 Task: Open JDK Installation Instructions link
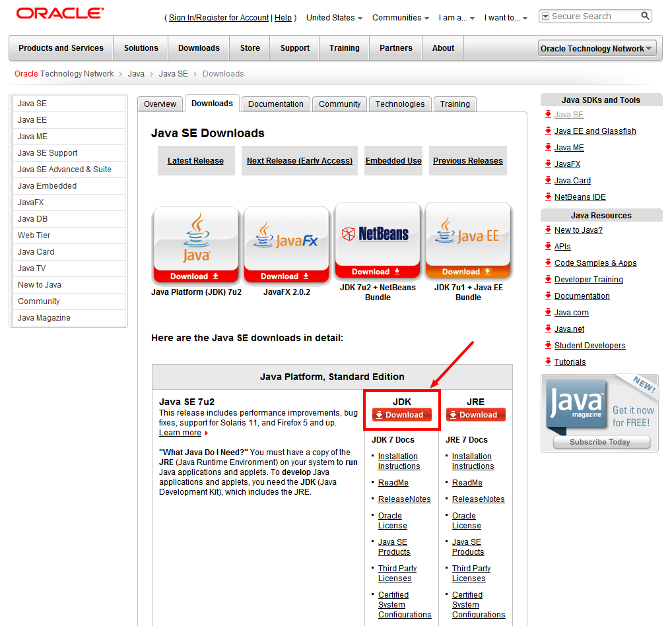(x=399, y=461)
